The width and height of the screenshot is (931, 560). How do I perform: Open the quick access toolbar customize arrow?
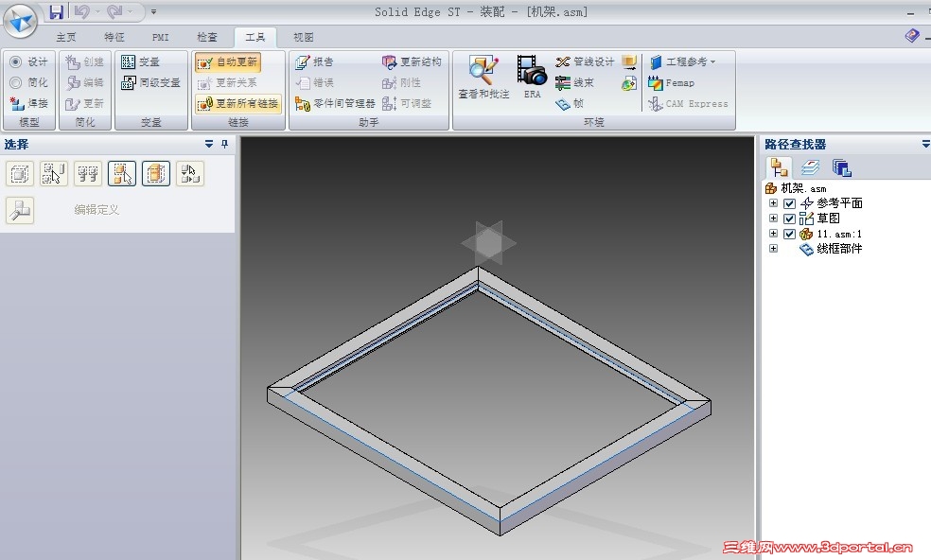(x=154, y=11)
